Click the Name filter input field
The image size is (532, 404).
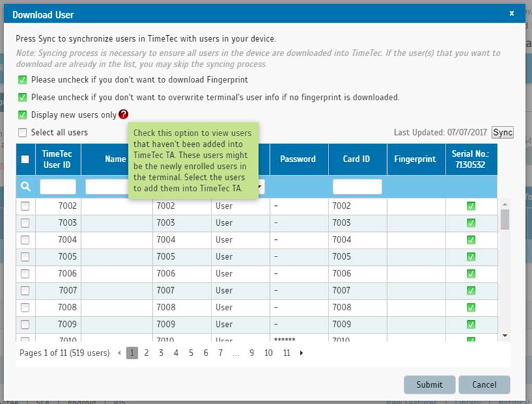[107, 187]
